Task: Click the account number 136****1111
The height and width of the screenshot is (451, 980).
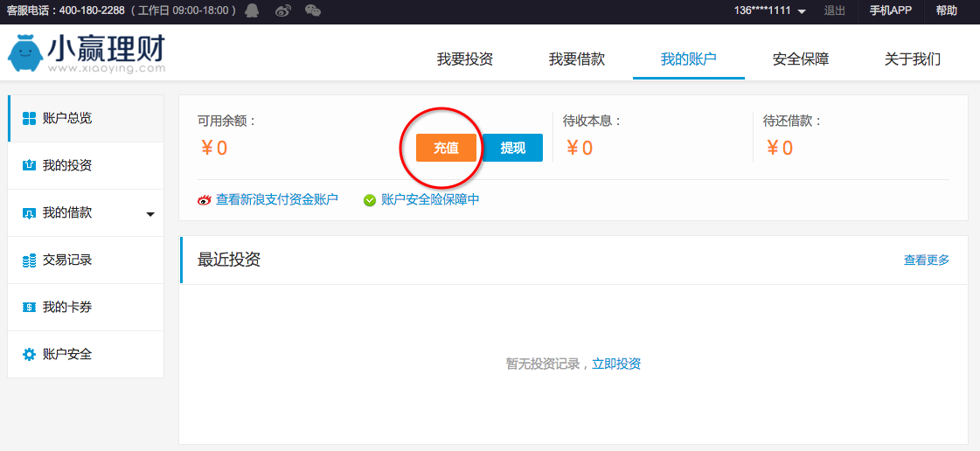Action: pos(762,10)
